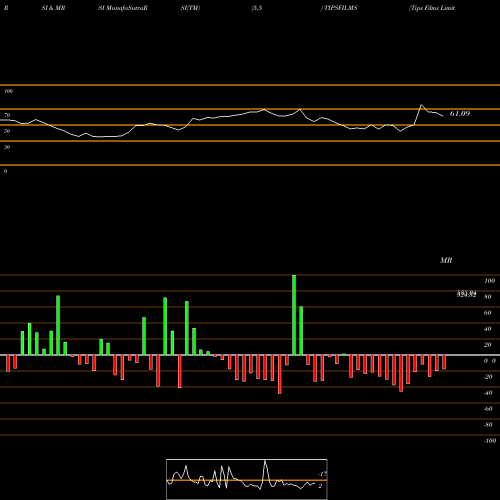Click the '60' label on the MR axis

488,313
